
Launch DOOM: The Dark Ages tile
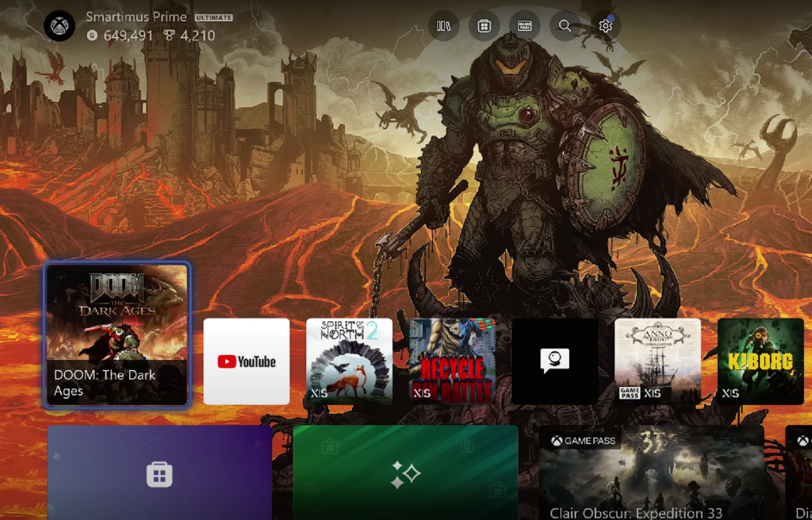click(117, 335)
